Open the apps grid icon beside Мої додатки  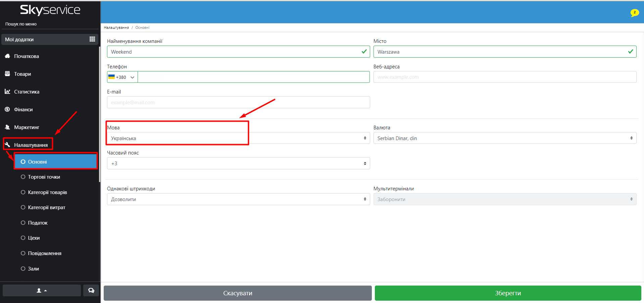[x=92, y=39]
